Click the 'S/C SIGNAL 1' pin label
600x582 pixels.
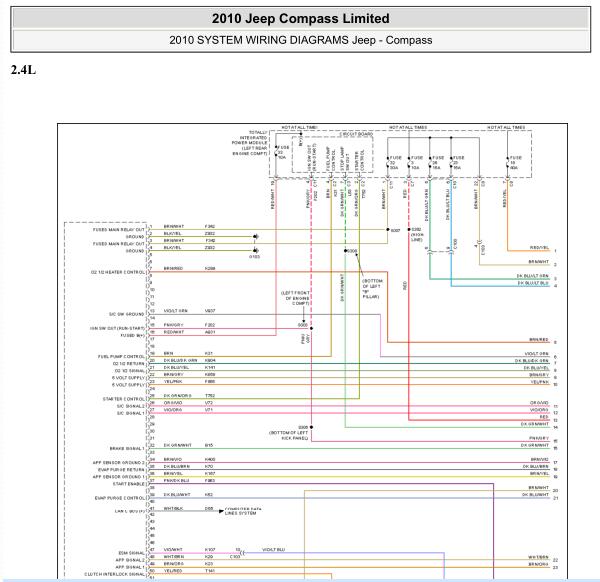coord(131,413)
